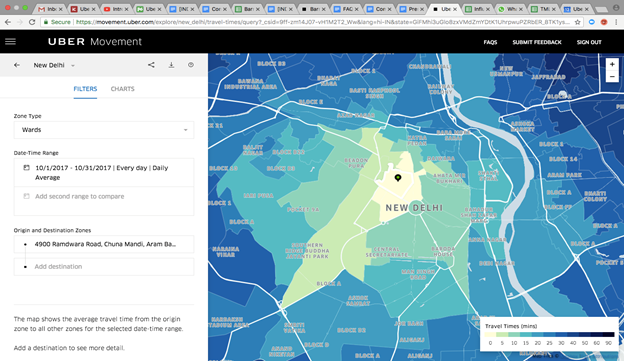Click the green Secure padlock indicator
624x361 pixels.
tap(57, 22)
